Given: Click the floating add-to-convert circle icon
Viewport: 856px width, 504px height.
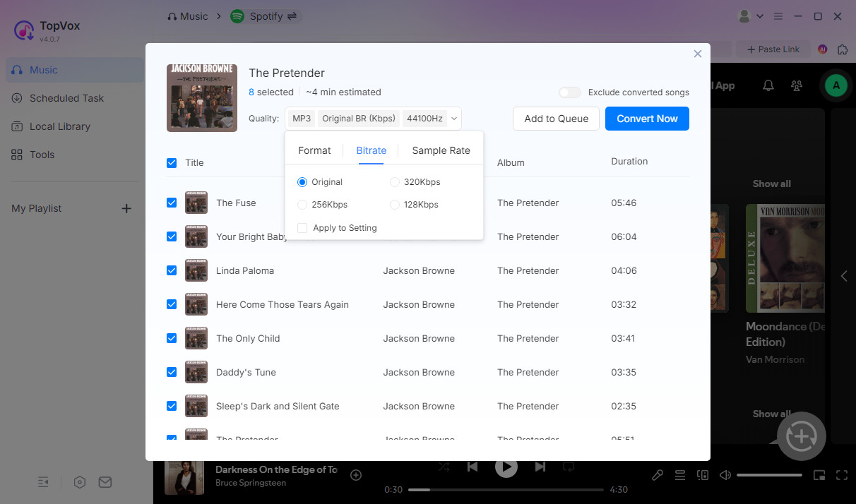Looking at the screenshot, I should click(x=801, y=436).
